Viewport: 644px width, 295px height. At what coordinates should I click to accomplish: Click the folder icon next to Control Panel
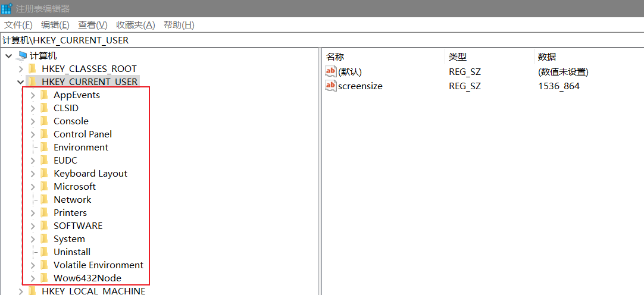tap(44, 134)
